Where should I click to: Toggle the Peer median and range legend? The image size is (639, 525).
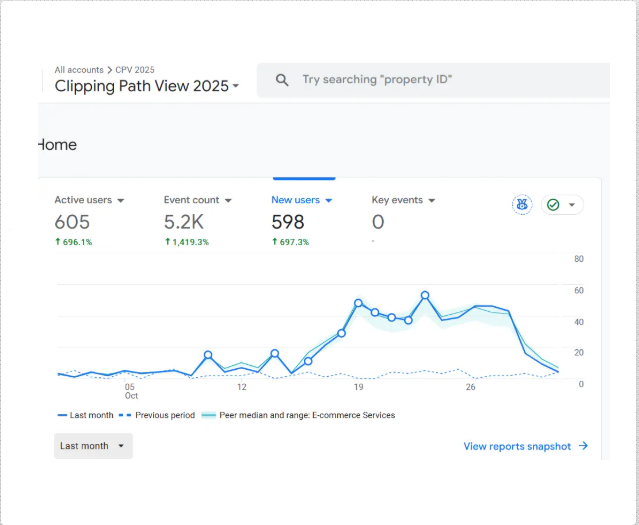coord(298,415)
